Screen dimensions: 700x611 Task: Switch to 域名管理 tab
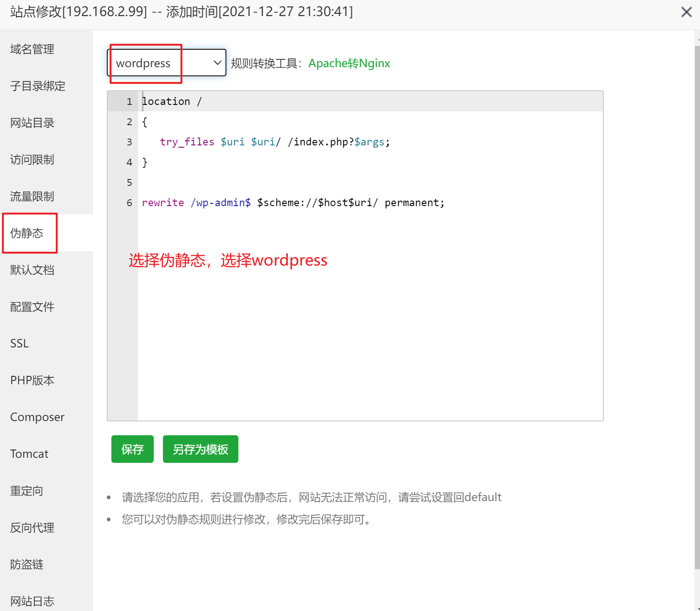coord(46,49)
